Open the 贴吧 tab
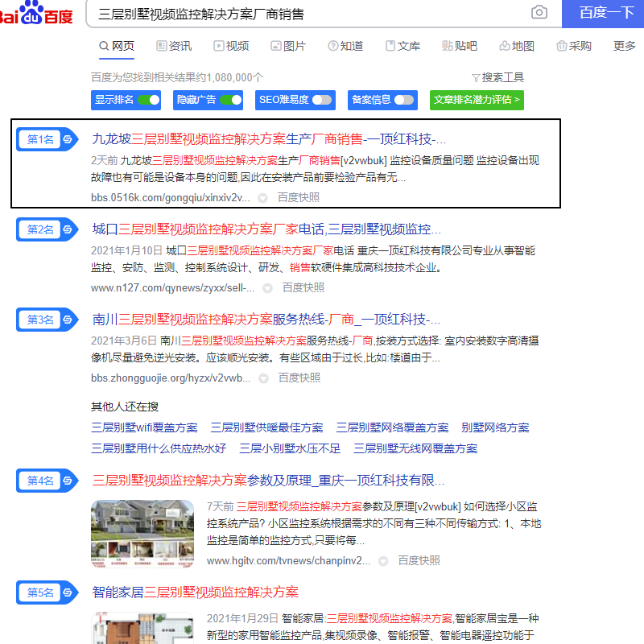 tap(460, 46)
